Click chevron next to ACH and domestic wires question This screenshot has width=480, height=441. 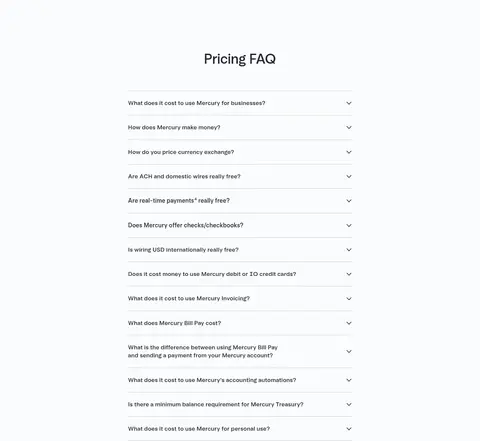[349, 176]
